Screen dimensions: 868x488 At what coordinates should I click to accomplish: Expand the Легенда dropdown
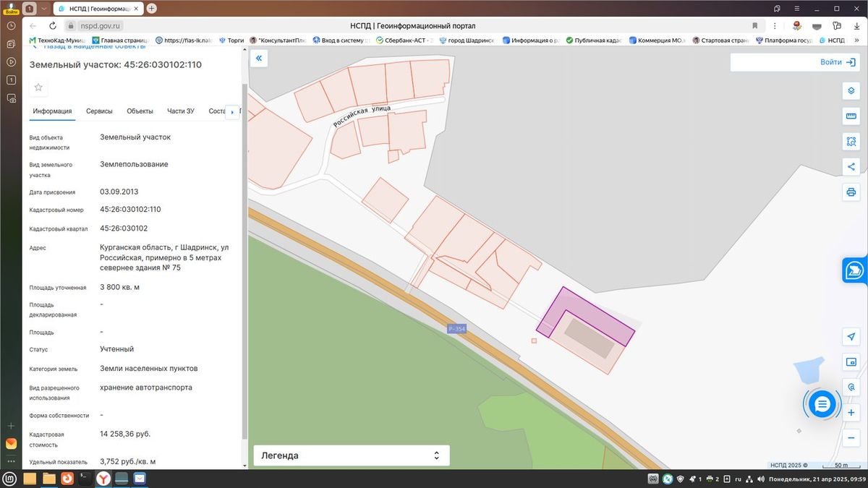pos(352,455)
